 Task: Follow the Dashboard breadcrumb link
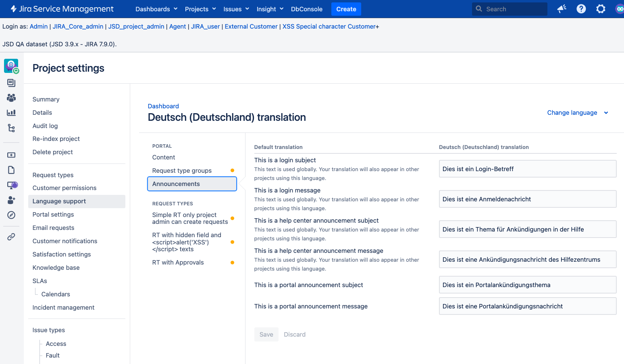(163, 106)
